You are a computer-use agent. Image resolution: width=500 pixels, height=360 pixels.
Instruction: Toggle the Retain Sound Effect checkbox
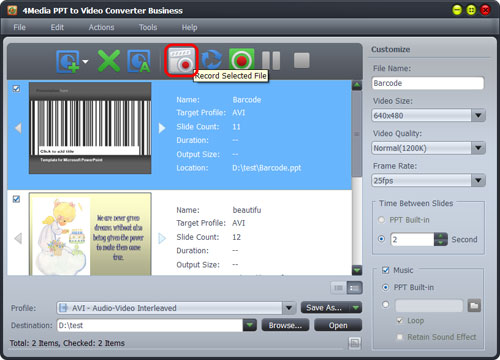click(400, 337)
